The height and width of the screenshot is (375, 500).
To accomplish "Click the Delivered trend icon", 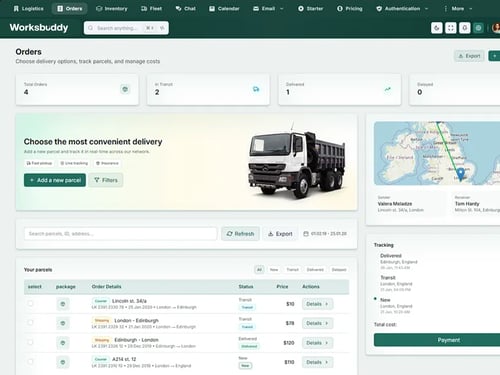I will 387,89.
